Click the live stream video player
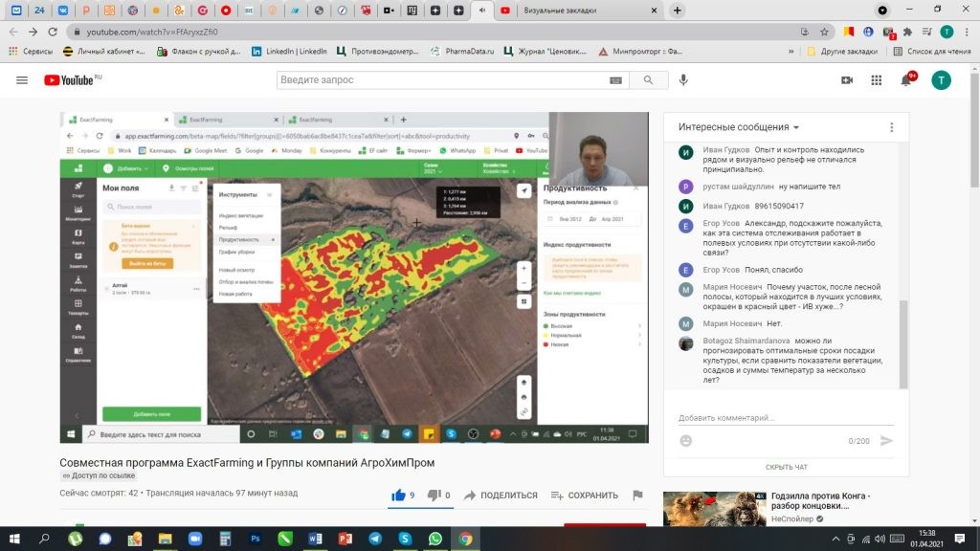This screenshot has height=551, width=980. point(354,277)
